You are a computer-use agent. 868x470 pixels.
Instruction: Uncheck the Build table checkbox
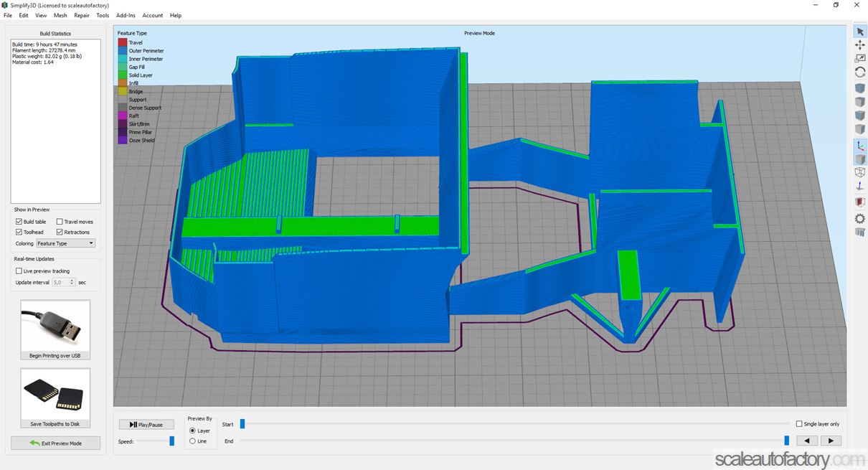pos(19,222)
